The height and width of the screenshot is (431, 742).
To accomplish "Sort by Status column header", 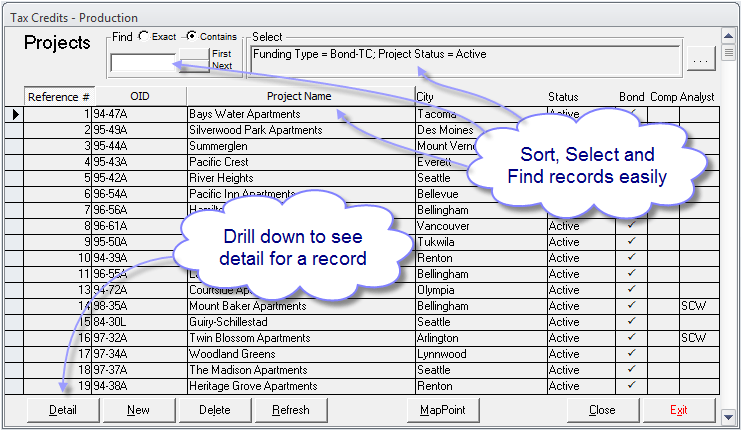I will [563, 97].
